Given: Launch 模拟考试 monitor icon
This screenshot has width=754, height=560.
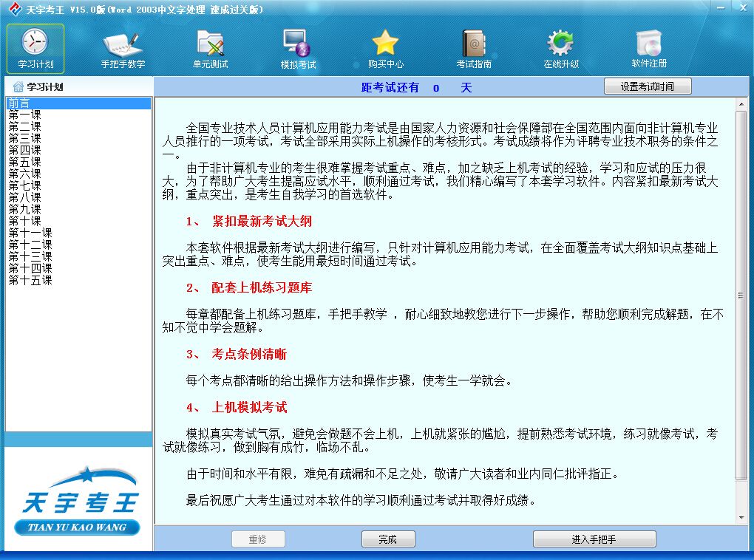Looking at the screenshot, I should (298, 44).
